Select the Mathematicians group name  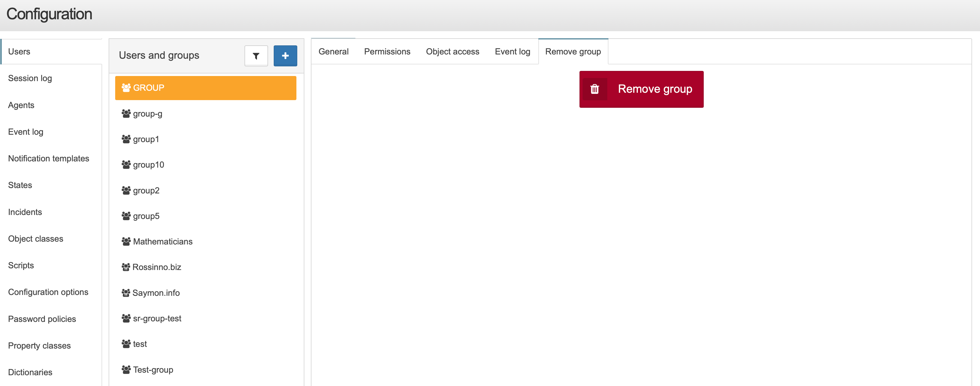(x=163, y=241)
